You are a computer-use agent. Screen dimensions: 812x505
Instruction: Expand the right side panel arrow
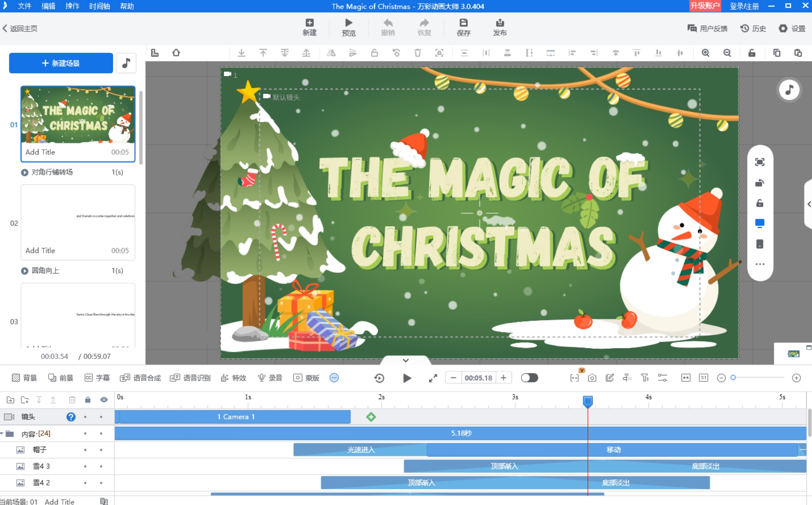809,204
